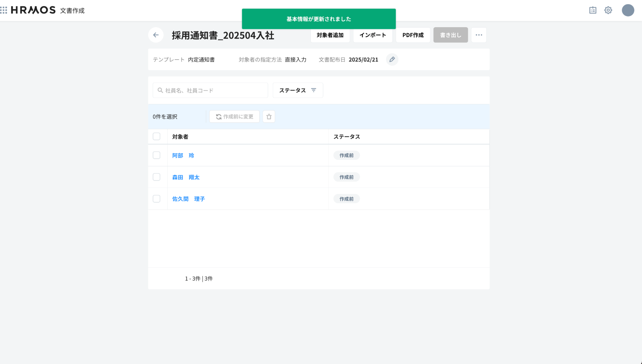The image size is (642, 364).
Task: Open 阿部 玲 employee link
Action: pyautogui.click(x=183, y=156)
